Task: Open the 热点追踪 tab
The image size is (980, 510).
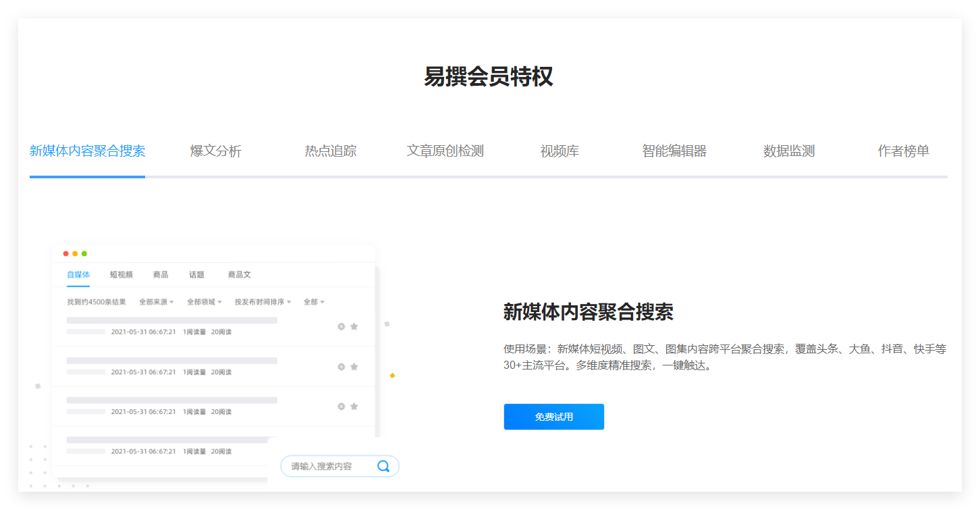Action: coord(330,151)
